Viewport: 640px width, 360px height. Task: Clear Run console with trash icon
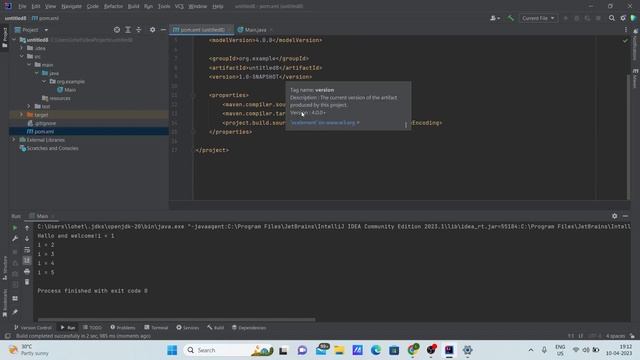tap(27, 282)
